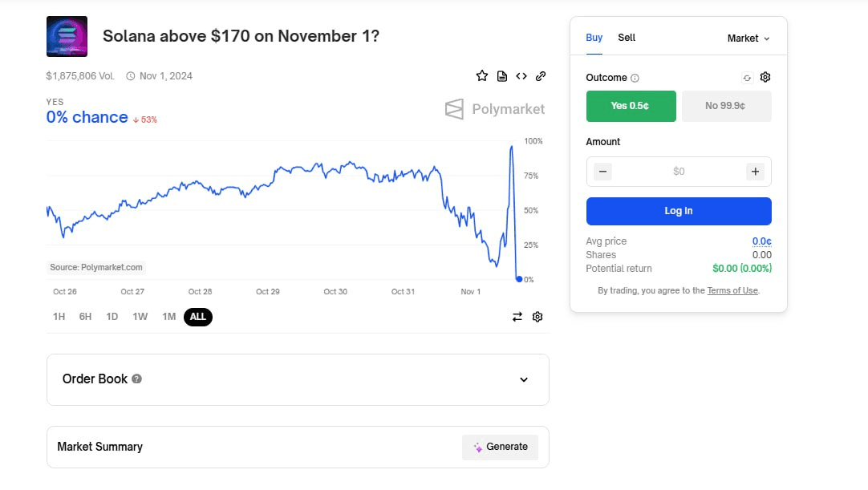The width and height of the screenshot is (868, 490).
Task: Click the 0.0¢ average price value
Action: tap(762, 241)
